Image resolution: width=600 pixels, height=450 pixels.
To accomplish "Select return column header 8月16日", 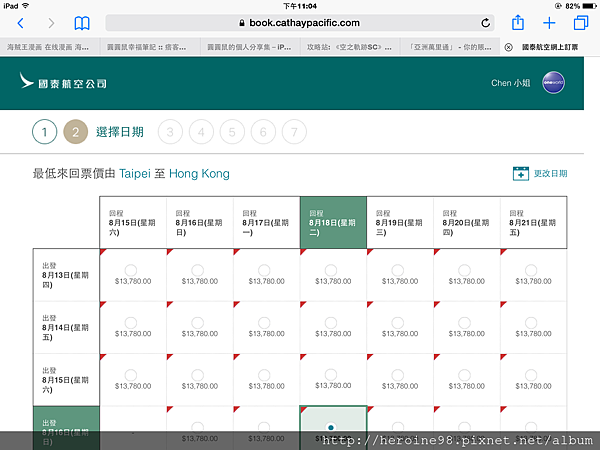I will click(200, 222).
